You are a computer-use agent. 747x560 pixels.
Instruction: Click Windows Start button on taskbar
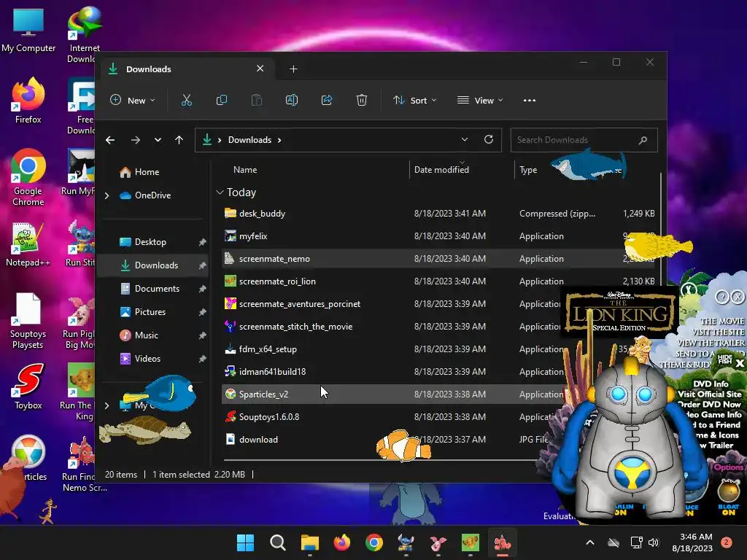click(x=246, y=542)
